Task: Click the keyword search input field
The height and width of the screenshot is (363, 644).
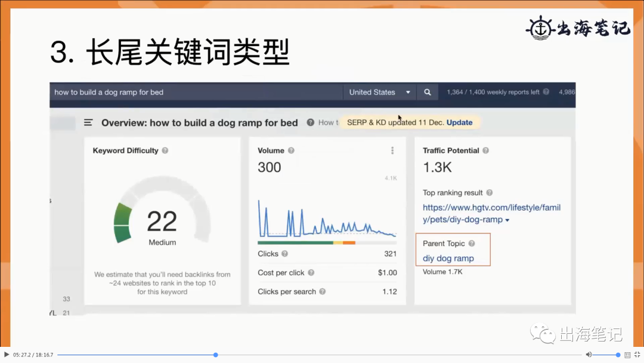Action: pos(196,93)
